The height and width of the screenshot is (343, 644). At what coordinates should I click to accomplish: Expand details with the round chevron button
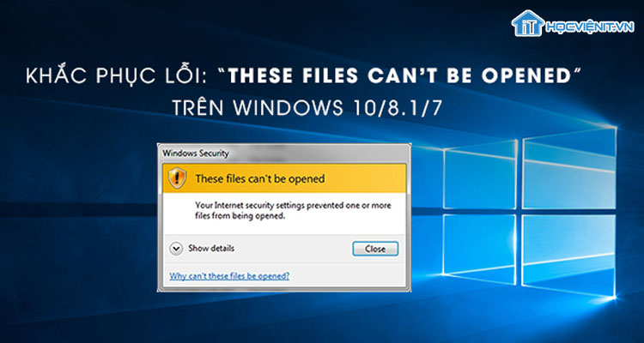pos(176,249)
